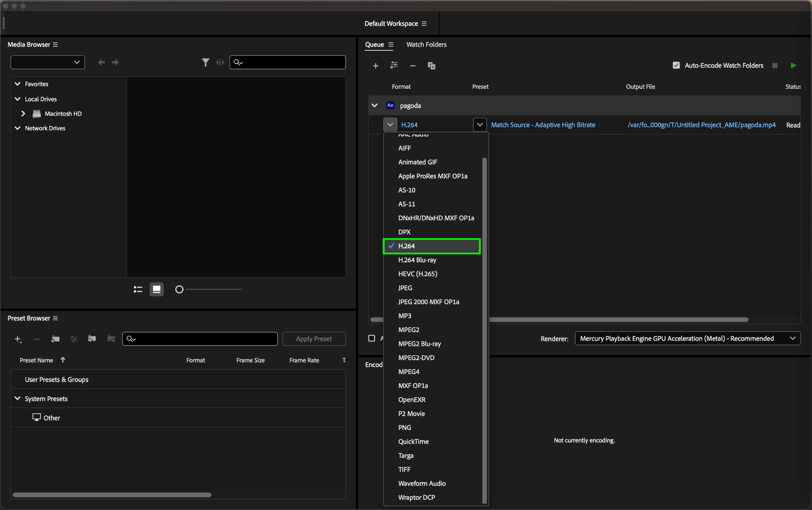812x510 pixels.
Task: Click the Duplicate icon in Queue toolbar
Action: (x=431, y=66)
